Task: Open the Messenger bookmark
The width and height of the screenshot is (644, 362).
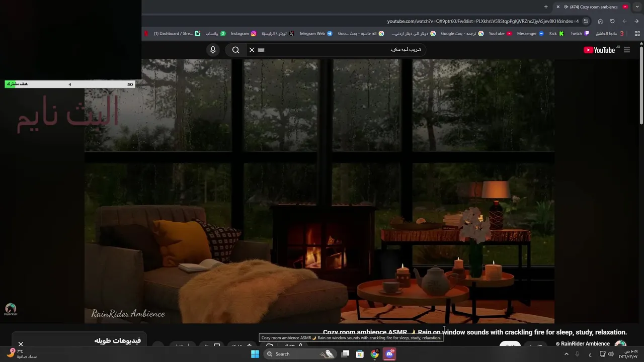Action: pyautogui.click(x=530, y=34)
